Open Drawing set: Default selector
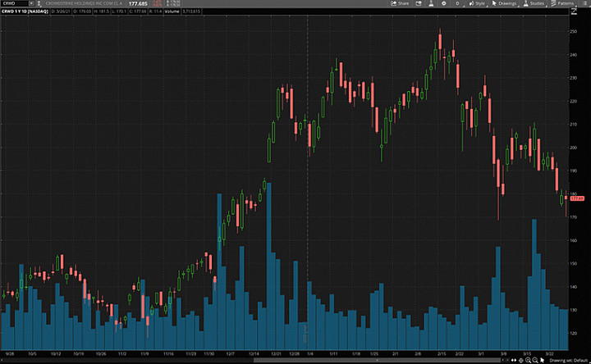This screenshot has height=364, width=591. coord(569,360)
